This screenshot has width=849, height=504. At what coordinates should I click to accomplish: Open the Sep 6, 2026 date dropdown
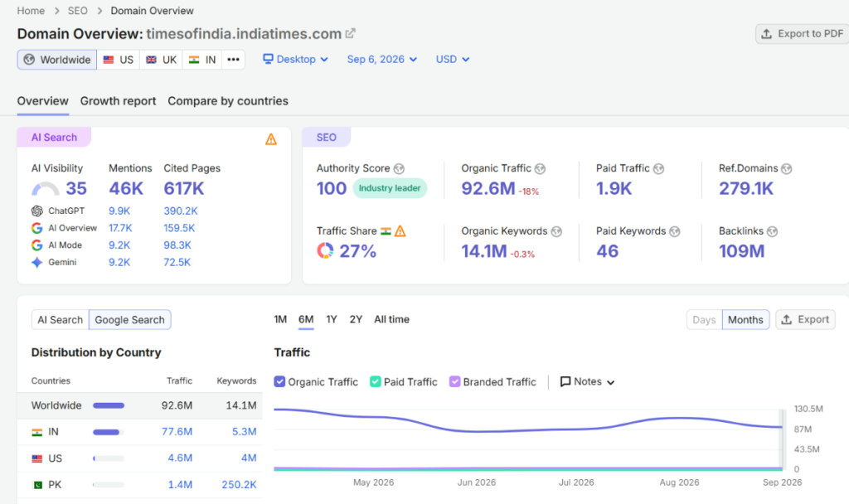(x=382, y=60)
